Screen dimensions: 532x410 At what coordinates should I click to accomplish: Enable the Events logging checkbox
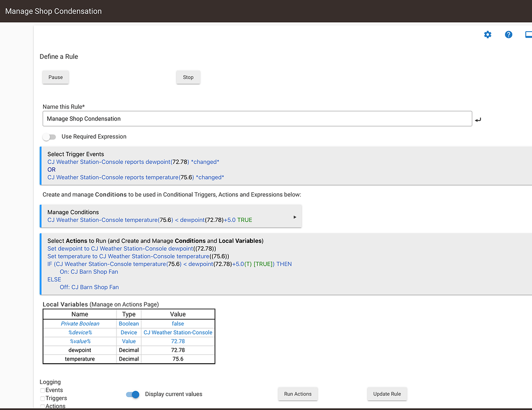click(43, 390)
